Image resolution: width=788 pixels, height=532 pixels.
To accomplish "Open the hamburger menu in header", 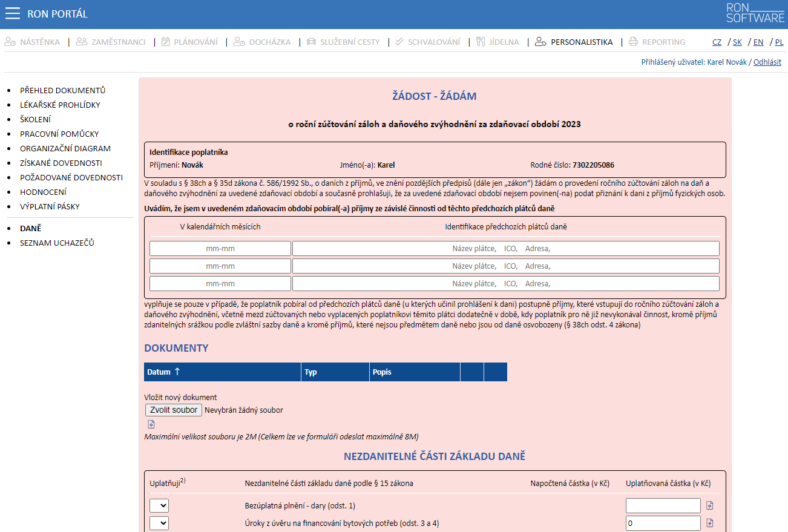I will click(x=13, y=14).
